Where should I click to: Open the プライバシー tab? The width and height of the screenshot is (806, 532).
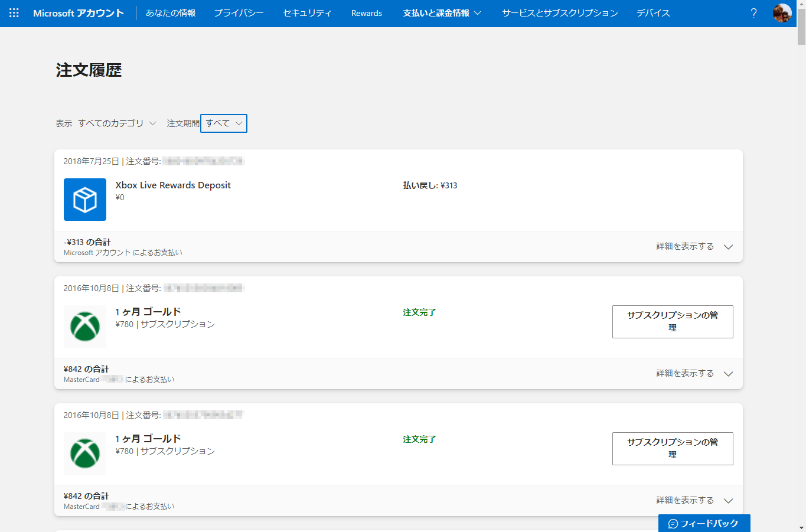[x=239, y=13]
